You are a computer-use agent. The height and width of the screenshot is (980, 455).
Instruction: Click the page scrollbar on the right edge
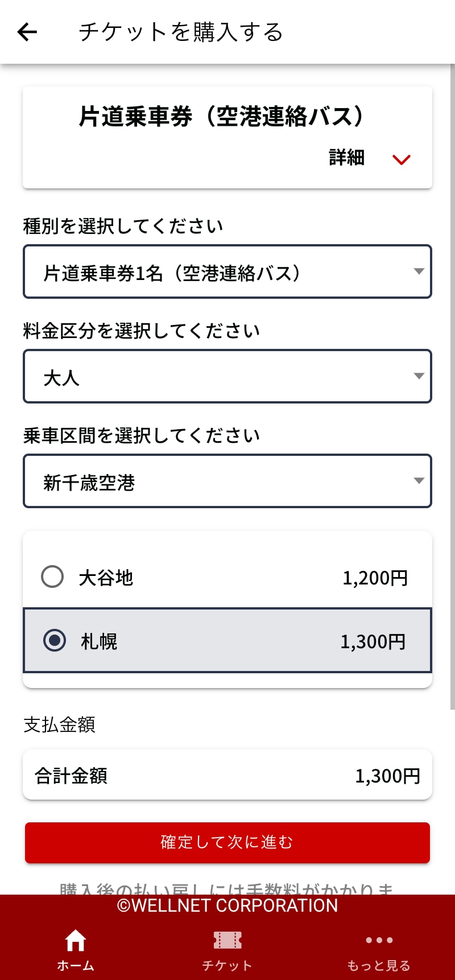452,387
